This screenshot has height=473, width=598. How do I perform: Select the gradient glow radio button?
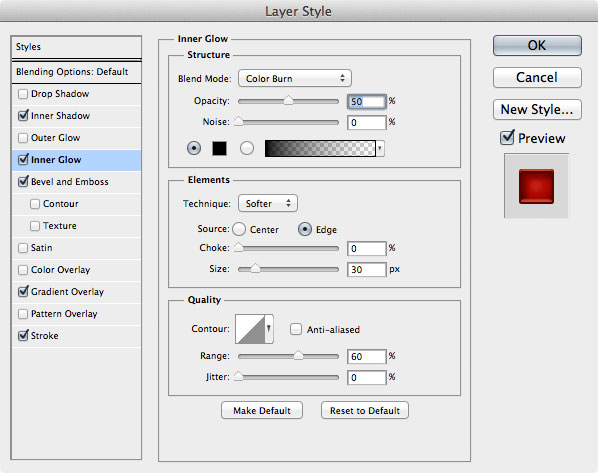point(247,148)
